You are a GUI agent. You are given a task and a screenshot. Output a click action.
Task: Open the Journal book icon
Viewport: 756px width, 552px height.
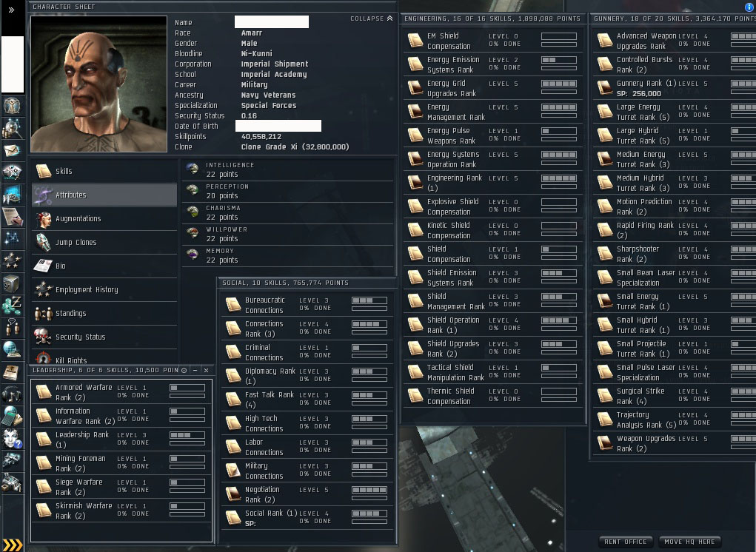coord(12,372)
